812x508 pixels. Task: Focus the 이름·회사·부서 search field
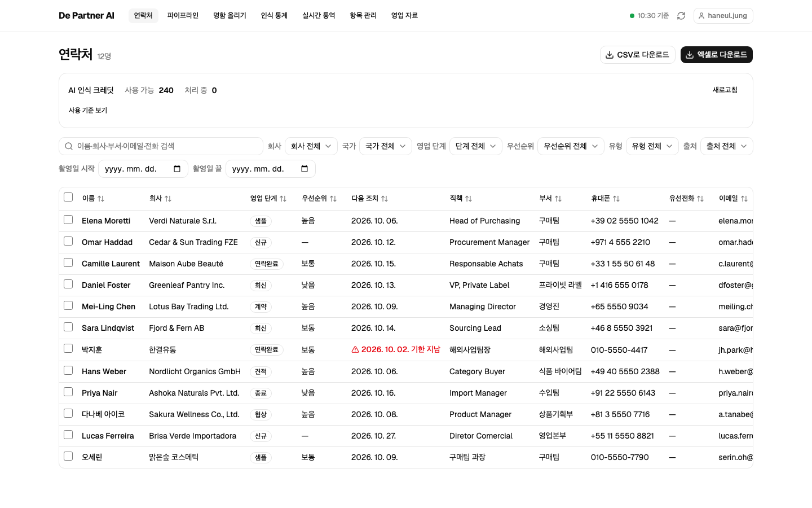(x=161, y=146)
